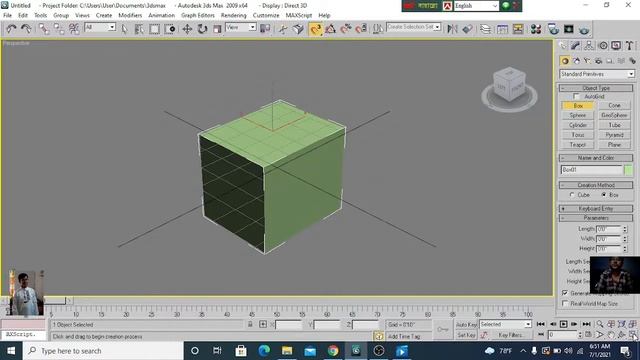Click the Cylinder primitive button
Image resolution: width=640 pixels, height=360 pixels.
click(x=578, y=125)
